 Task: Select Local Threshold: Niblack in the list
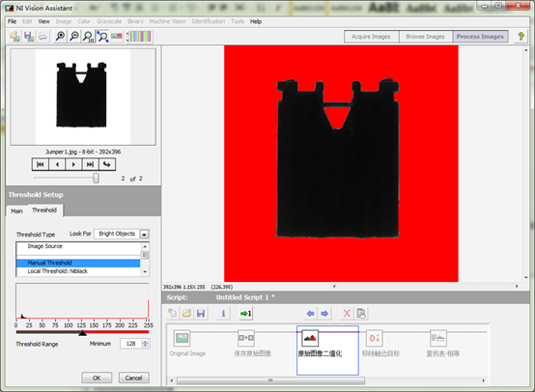coord(78,271)
